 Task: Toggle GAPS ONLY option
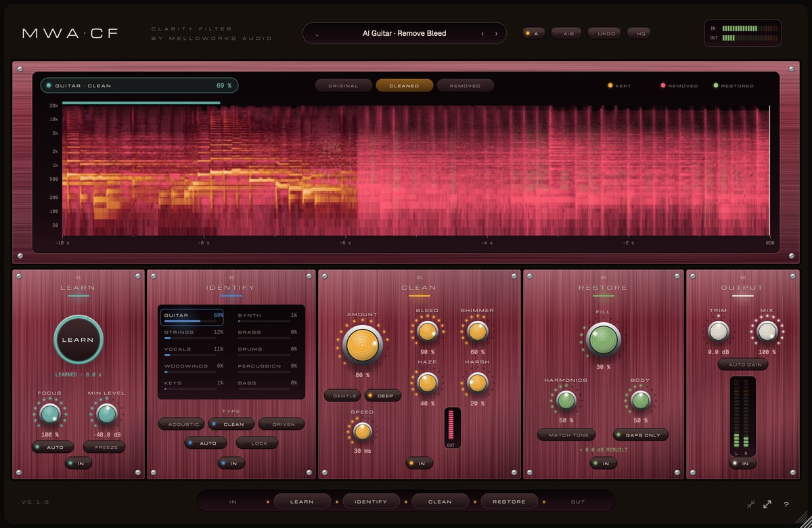[x=641, y=435]
